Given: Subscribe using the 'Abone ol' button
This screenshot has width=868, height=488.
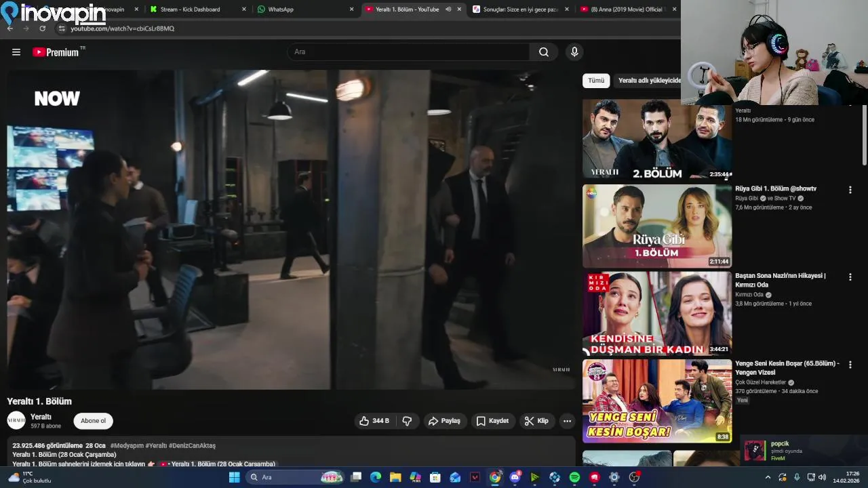Looking at the screenshot, I should 93,421.
